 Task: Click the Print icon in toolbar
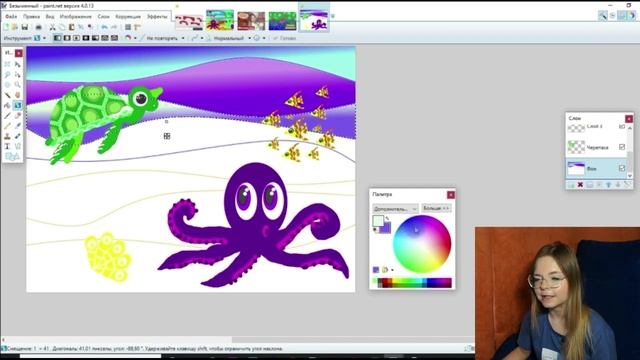pos(38,27)
